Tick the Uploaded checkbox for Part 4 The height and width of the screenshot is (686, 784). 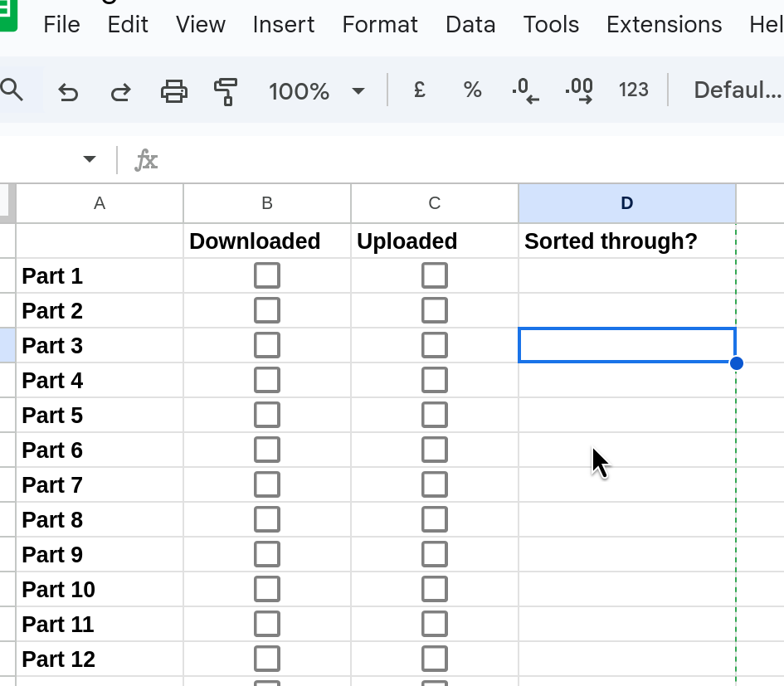(435, 380)
